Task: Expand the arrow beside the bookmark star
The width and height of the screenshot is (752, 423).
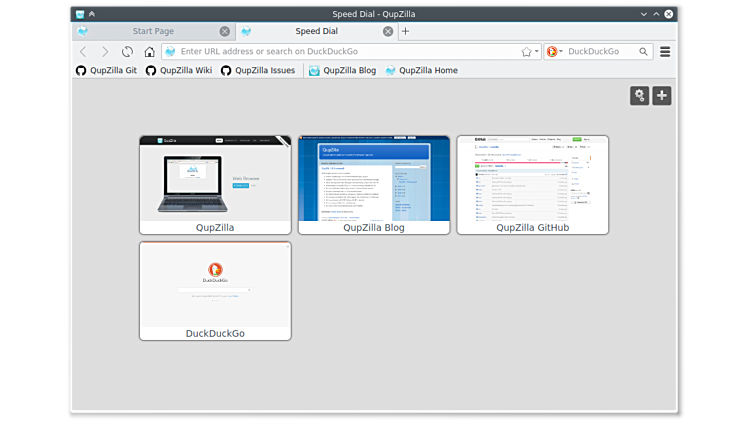Action: click(x=536, y=52)
